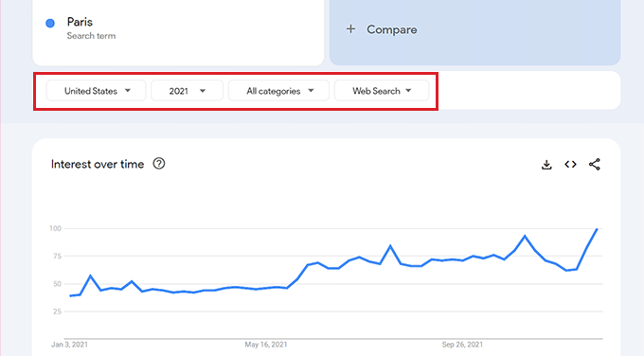The width and height of the screenshot is (644, 356).
Task: Select the May 16, 2021 axis label
Action: click(x=266, y=345)
